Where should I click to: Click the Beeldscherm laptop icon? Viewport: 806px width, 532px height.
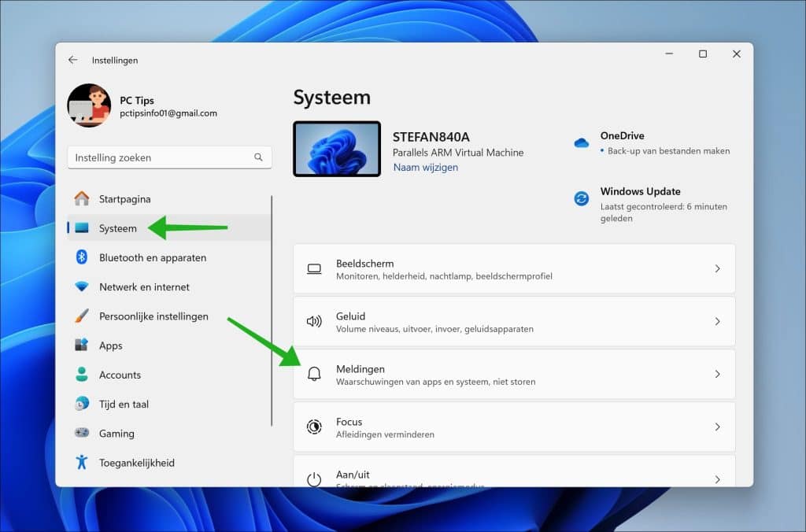[x=314, y=269]
